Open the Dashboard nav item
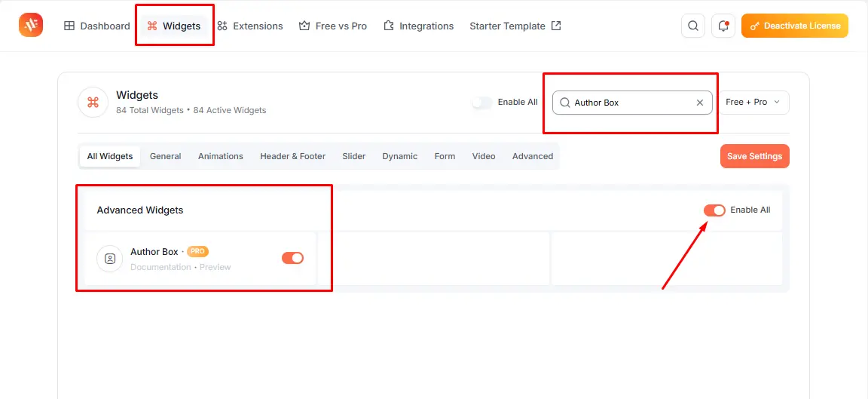The width and height of the screenshot is (868, 399). click(97, 26)
